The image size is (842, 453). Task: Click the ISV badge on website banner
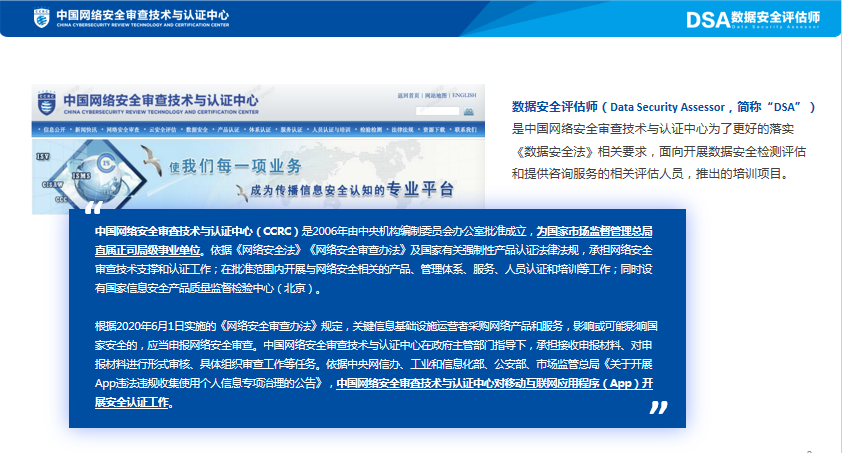pyautogui.click(x=42, y=157)
